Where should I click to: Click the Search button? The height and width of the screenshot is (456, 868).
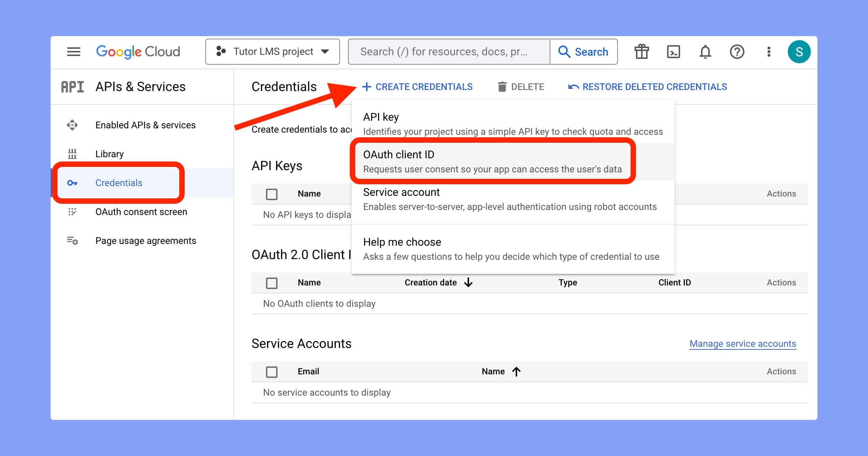(x=584, y=52)
